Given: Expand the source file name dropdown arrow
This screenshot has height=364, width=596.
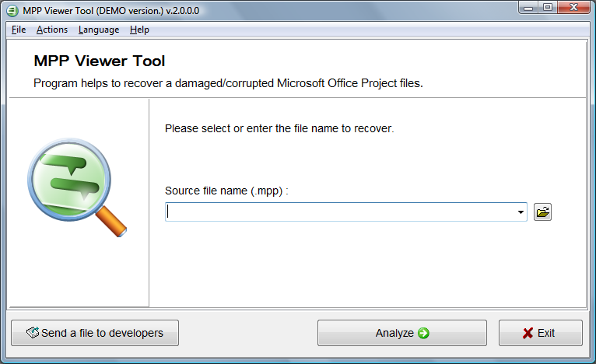Looking at the screenshot, I should click(x=521, y=212).
